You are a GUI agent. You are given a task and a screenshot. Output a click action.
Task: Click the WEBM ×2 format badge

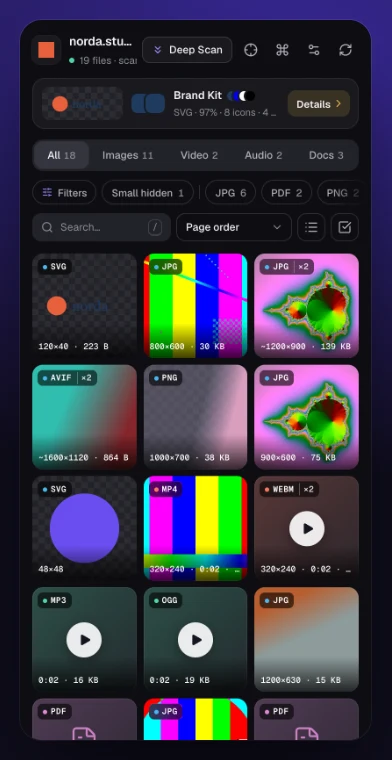click(289, 489)
